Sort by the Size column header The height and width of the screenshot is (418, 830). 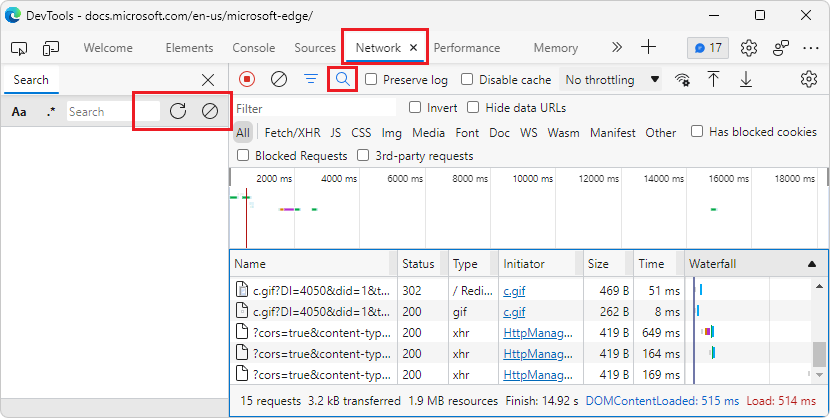608,264
